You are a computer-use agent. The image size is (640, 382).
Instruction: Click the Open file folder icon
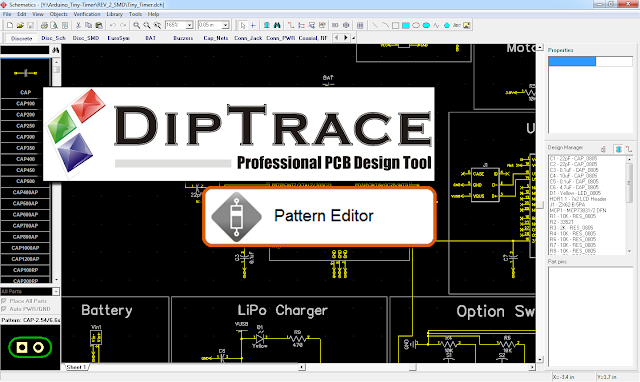(x=20, y=25)
